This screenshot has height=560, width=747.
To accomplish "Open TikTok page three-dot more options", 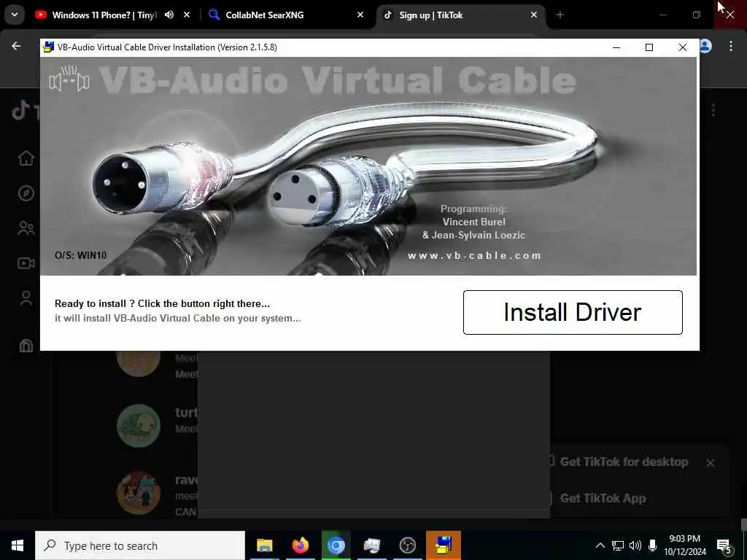I will (x=713, y=111).
